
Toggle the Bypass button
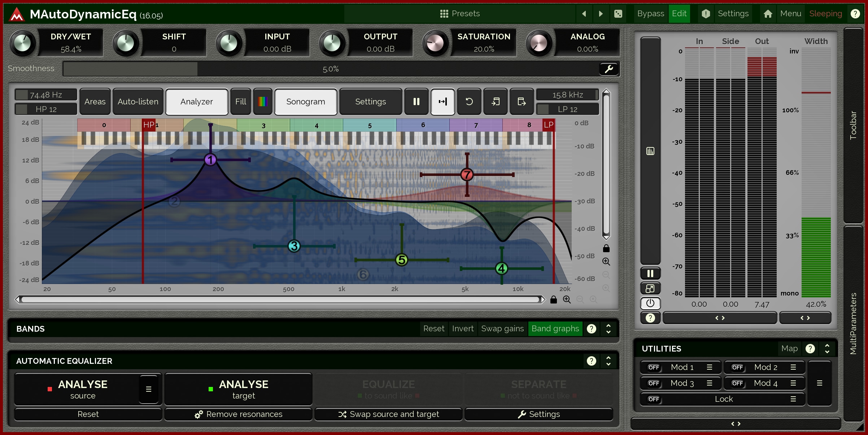pyautogui.click(x=650, y=14)
